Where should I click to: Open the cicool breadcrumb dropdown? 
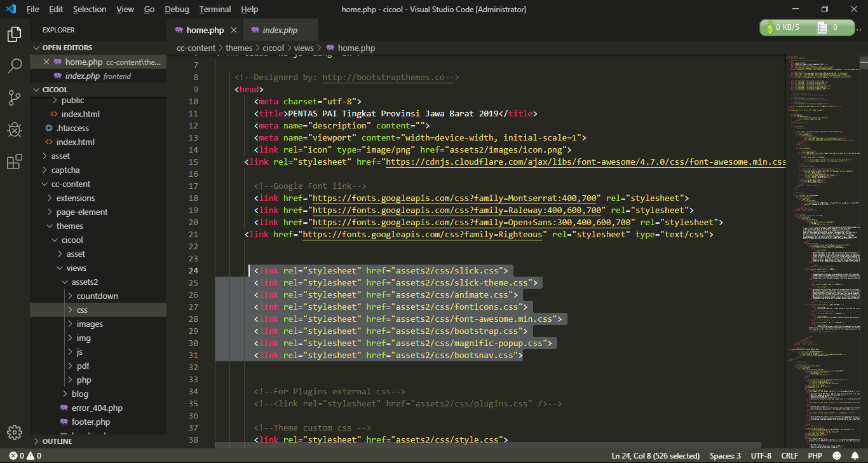pos(273,48)
